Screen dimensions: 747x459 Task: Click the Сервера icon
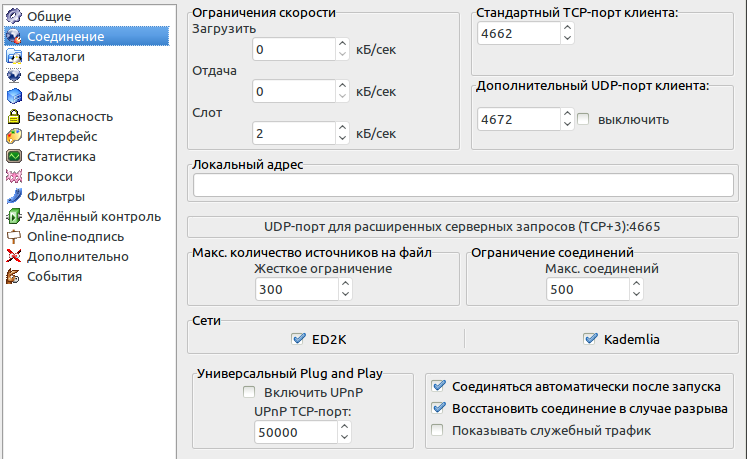click(14, 76)
